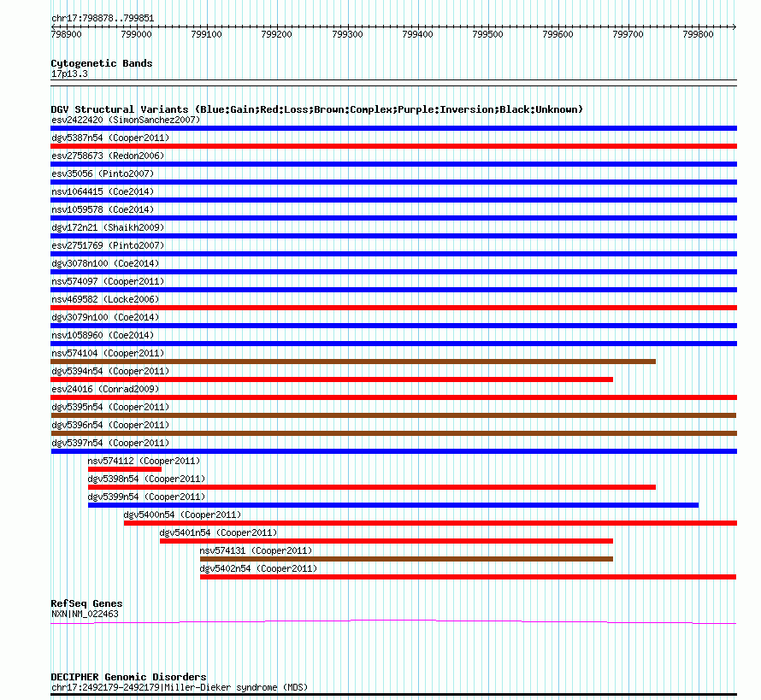Click the Cytogenetic Bands track heading
The height and width of the screenshot is (700, 761).
coord(102,63)
